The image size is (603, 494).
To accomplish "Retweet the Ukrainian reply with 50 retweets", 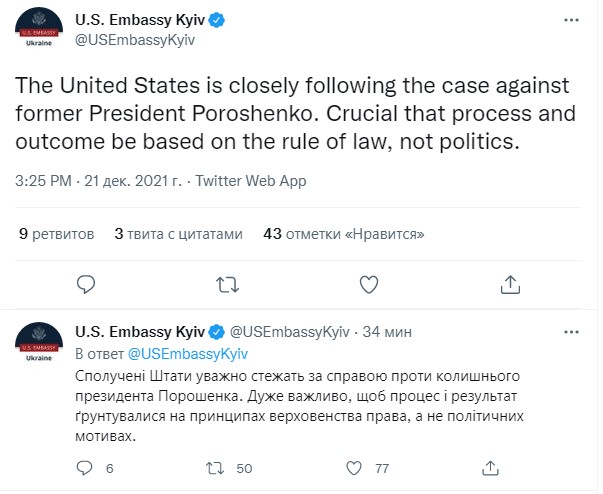I will [x=213, y=467].
